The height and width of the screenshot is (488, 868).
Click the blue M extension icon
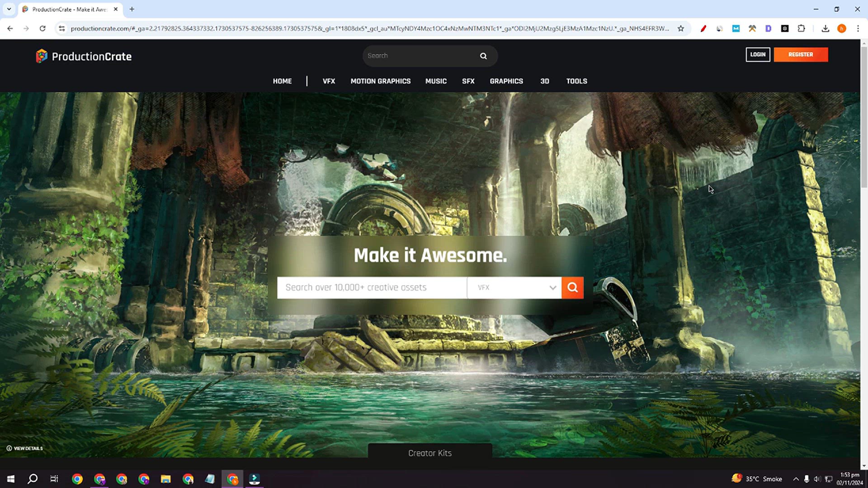tap(736, 28)
